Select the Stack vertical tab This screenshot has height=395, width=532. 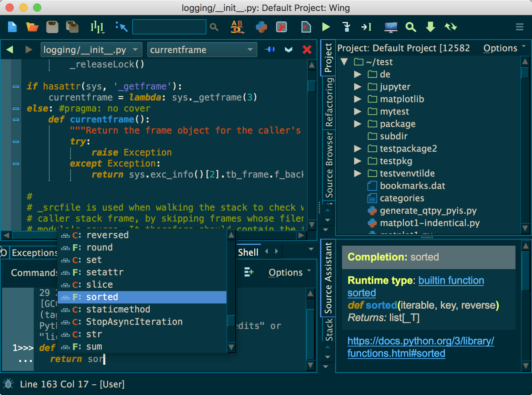pyautogui.click(x=329, y=330)
